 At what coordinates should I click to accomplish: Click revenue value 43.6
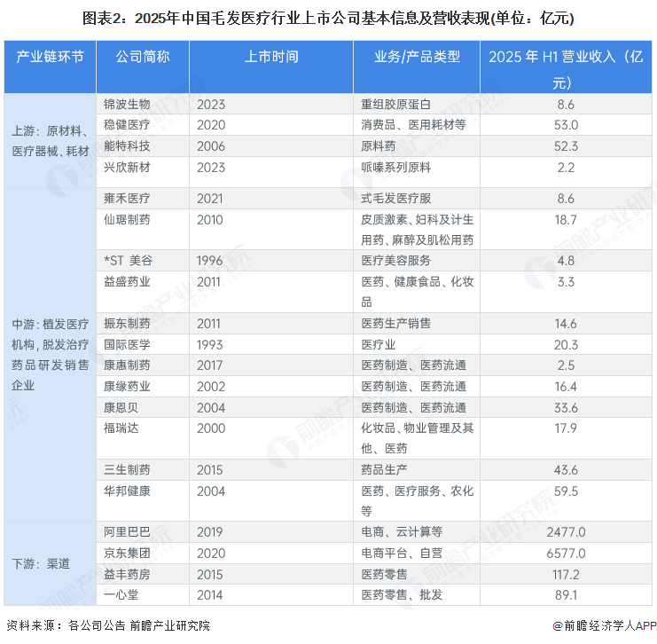click(566, 469)
